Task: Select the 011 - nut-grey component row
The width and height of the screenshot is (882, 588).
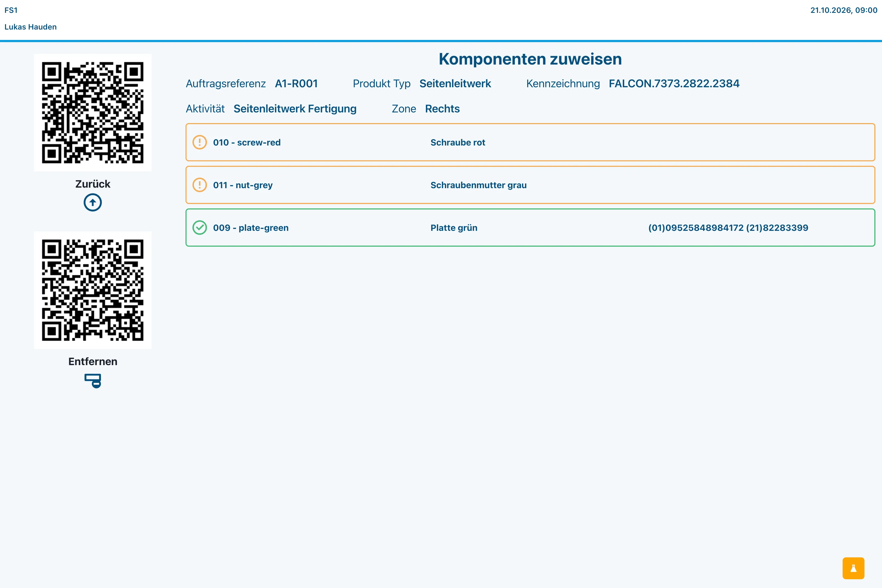Action: coord(530,185)
